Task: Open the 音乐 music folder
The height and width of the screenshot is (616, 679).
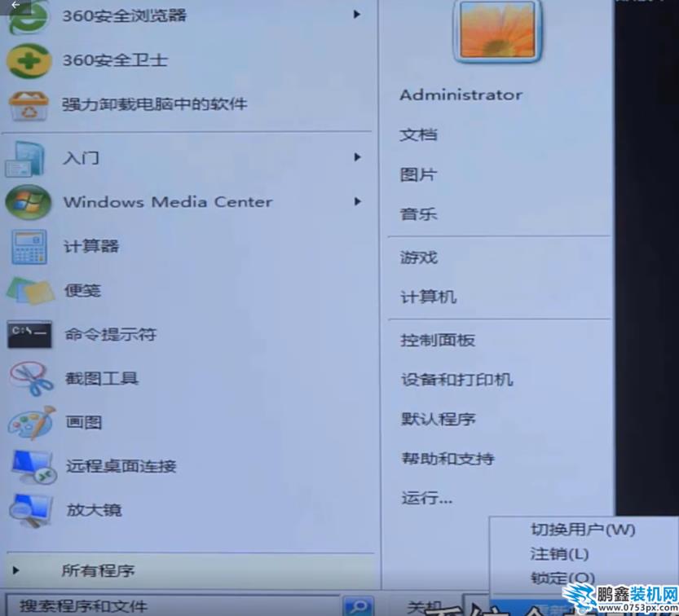Action: tap(418, 213)
